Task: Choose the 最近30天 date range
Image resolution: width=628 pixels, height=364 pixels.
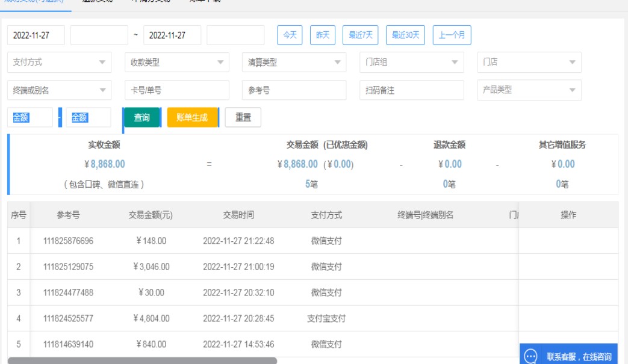Action: pos(405,35)
